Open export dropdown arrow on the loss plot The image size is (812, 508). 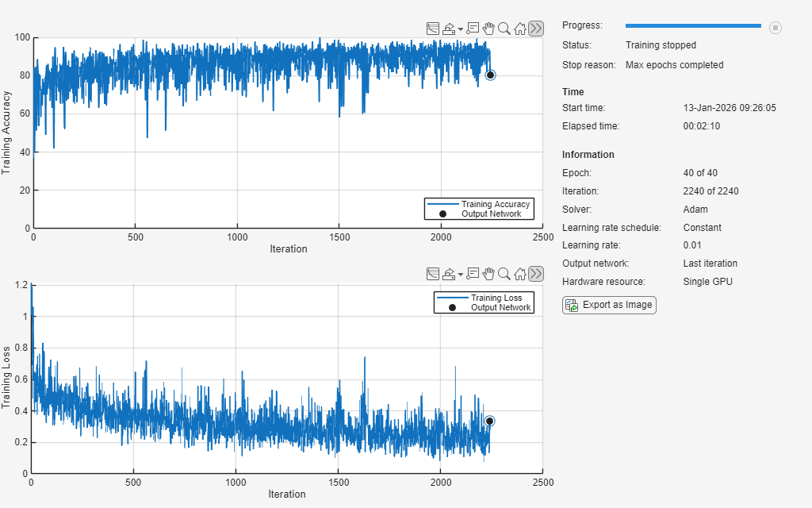tap(460, 275)
